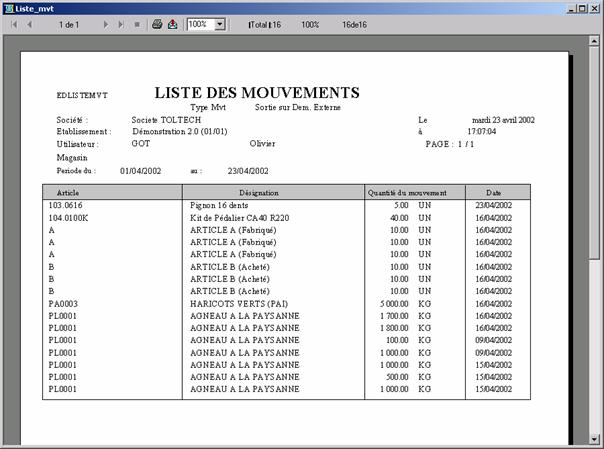Click the previous page arrow
604x449 pixels.
tap(31, 23)
